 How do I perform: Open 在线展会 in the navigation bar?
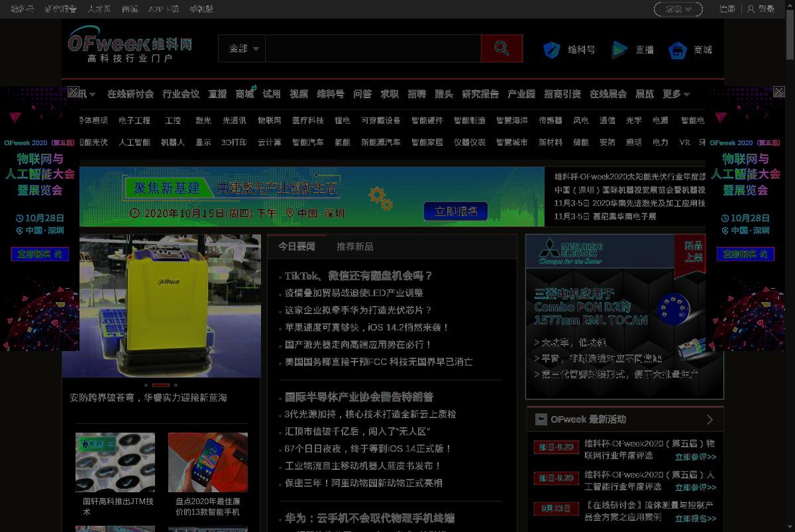[x=608, y=94]
